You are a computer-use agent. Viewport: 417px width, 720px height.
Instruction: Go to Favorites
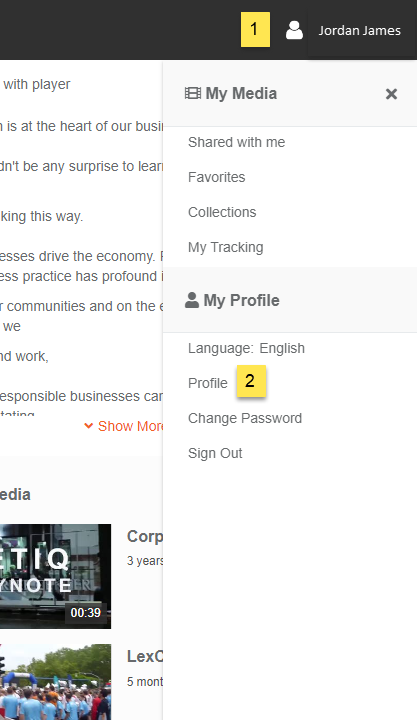[217, 177]
